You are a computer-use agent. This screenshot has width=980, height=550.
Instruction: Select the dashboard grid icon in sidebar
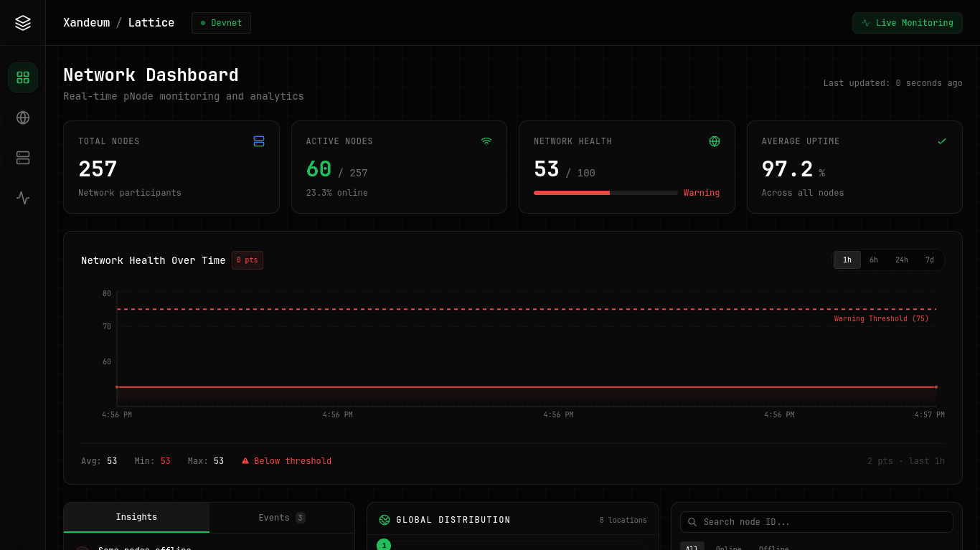click(x=22, y=77)
